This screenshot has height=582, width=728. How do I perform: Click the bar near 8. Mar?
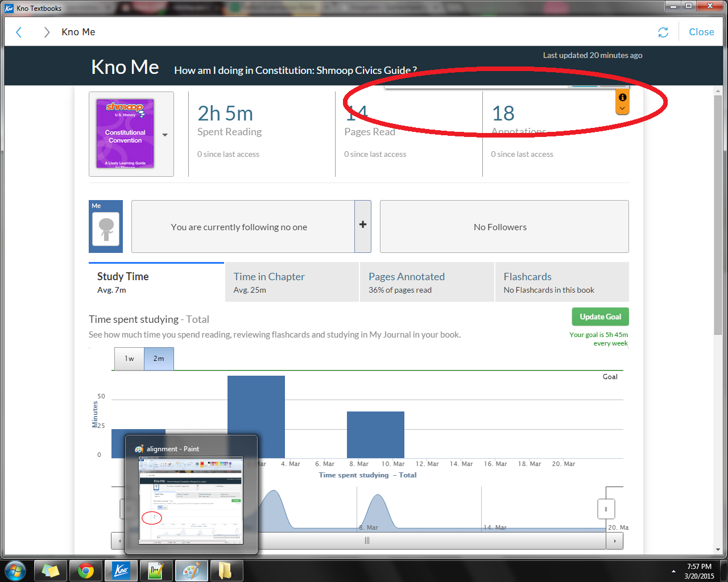point(375,435)
